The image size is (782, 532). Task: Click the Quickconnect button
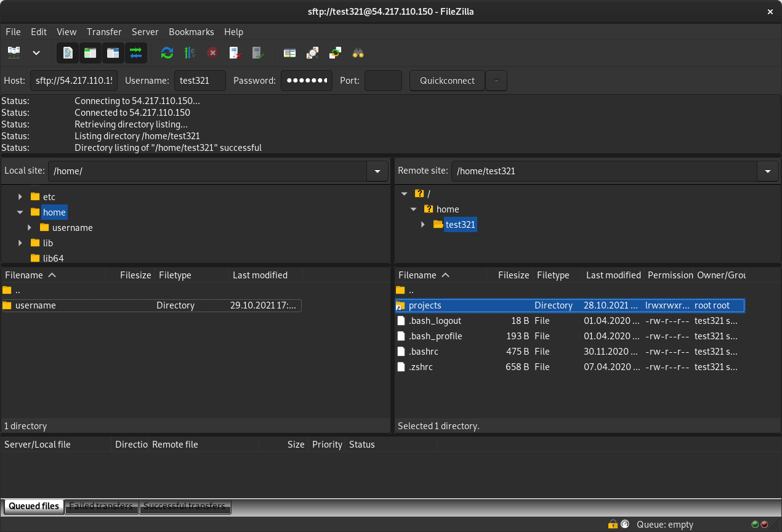pyautogui.click(x=447, y=81)
